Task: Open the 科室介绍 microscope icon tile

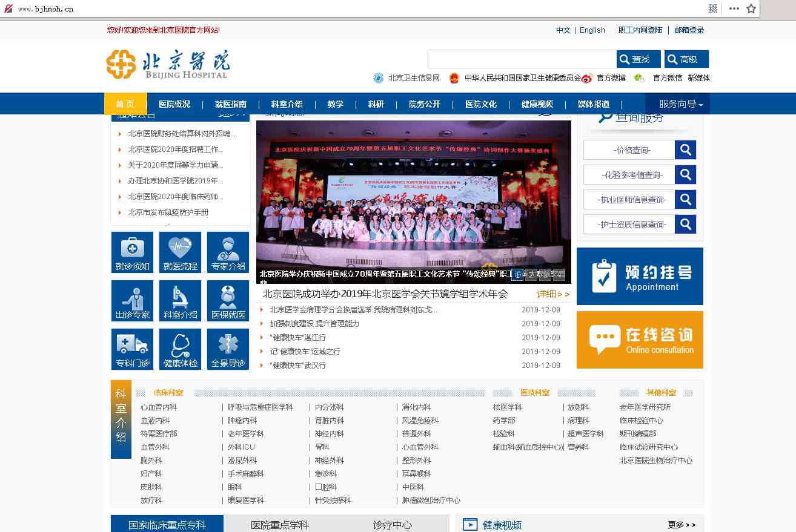Action: tap(180, 301)
